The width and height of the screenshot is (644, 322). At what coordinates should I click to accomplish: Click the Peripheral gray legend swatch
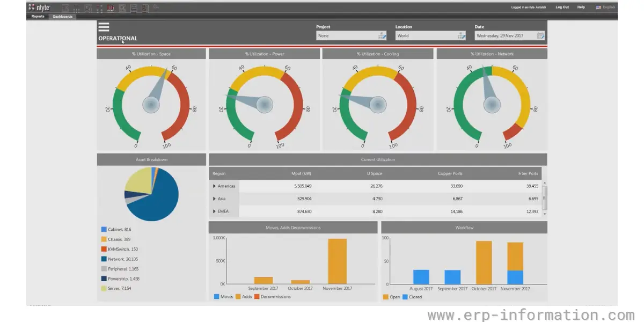(x=104, y=269)
